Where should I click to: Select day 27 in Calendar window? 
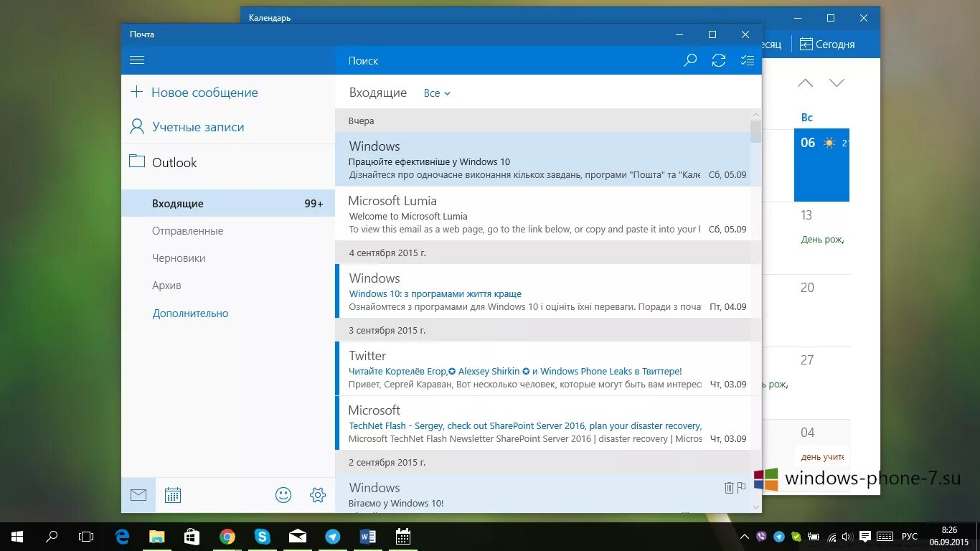tap(821, 382)
